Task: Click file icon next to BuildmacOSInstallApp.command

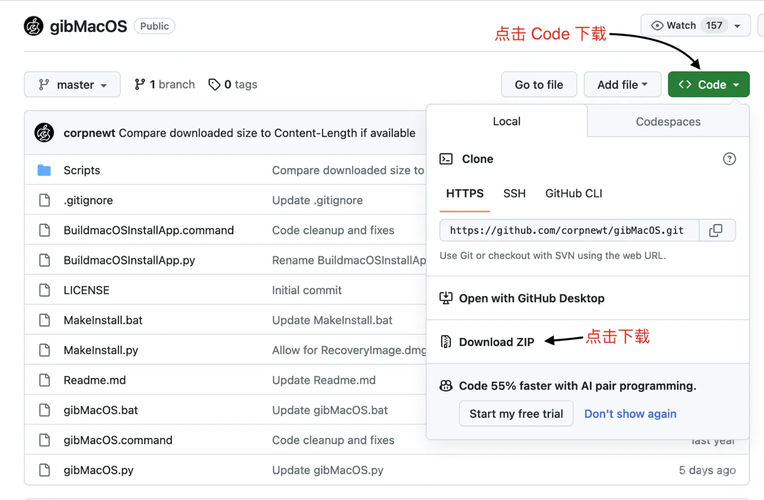Action: pyautogui.click(x=44, y=230)
